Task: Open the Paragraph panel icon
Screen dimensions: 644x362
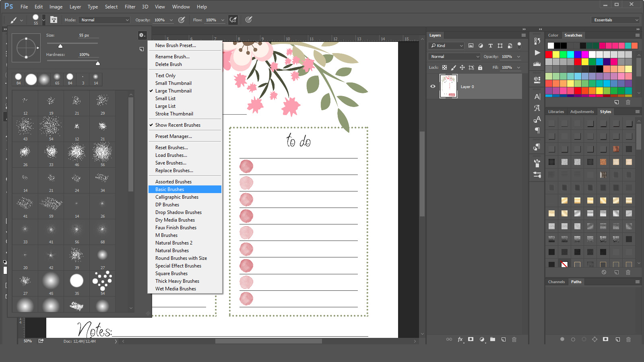Action: pyautogui.click(x=537, y=130)
